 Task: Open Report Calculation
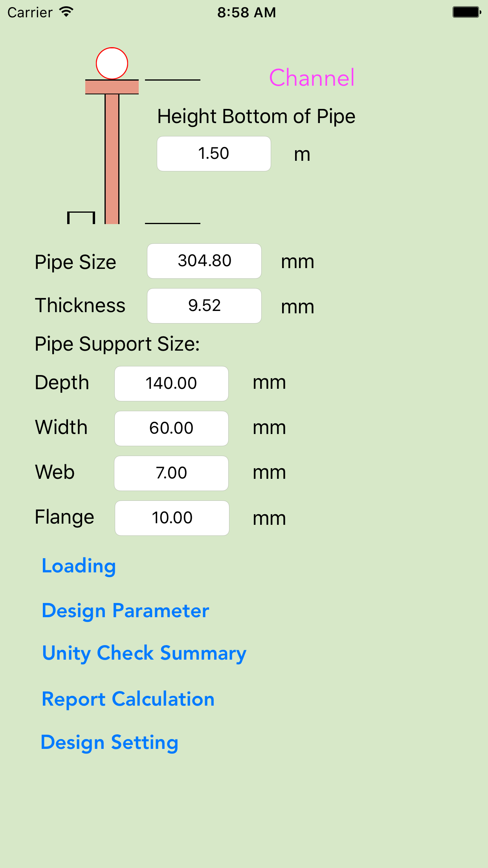coord(128,699)
